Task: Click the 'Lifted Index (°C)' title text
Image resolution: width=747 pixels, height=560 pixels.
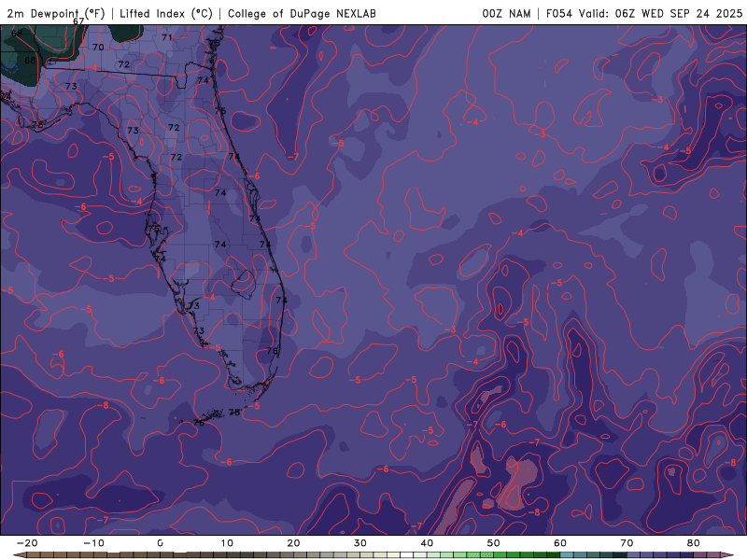Action: (166, 13)
